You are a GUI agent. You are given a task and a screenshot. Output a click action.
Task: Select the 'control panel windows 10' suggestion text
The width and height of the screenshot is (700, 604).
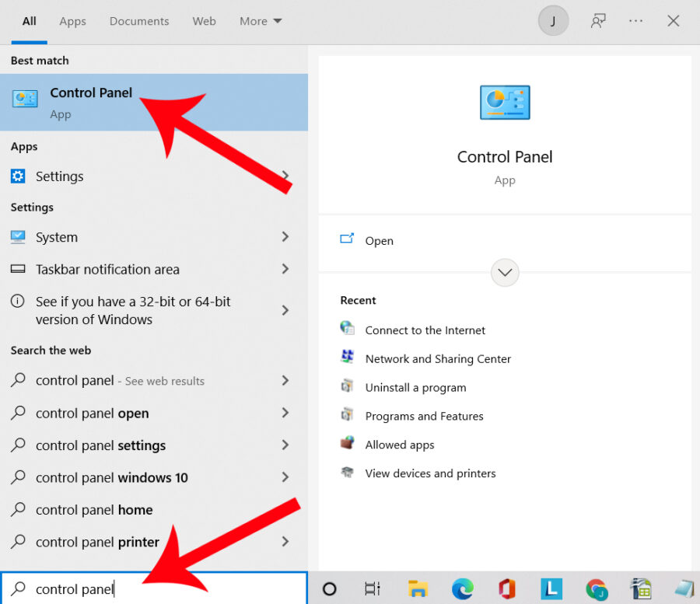click(x=111, y=478)
